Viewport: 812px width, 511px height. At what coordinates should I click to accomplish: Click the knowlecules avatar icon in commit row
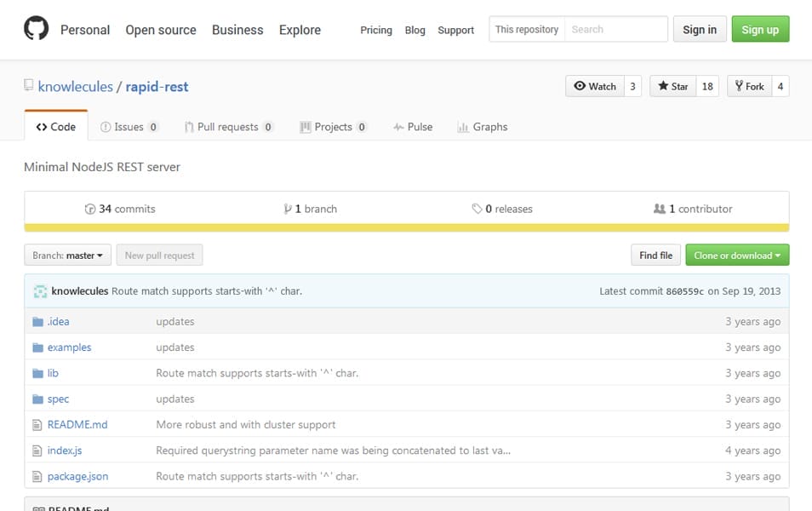[40, 291]
